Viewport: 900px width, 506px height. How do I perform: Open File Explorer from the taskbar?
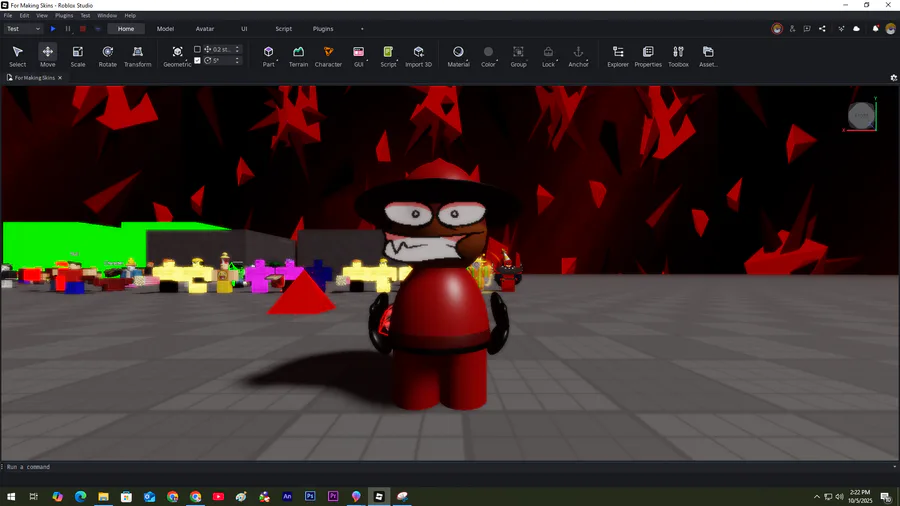pos(103,496)
